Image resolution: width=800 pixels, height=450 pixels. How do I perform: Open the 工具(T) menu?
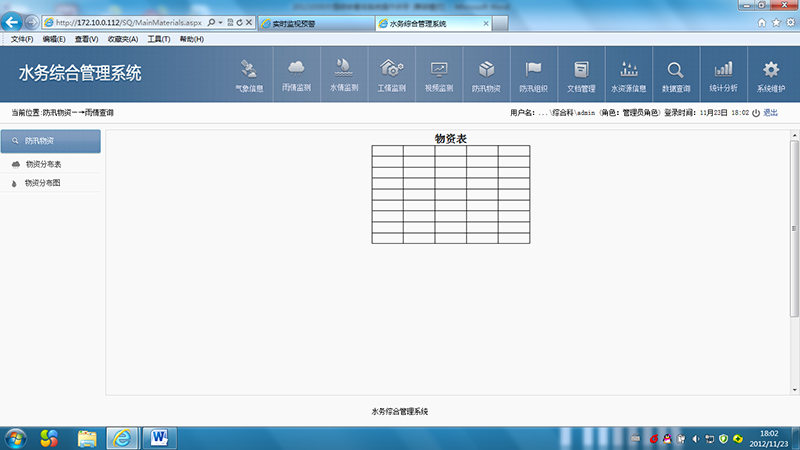tap(159, 39)
